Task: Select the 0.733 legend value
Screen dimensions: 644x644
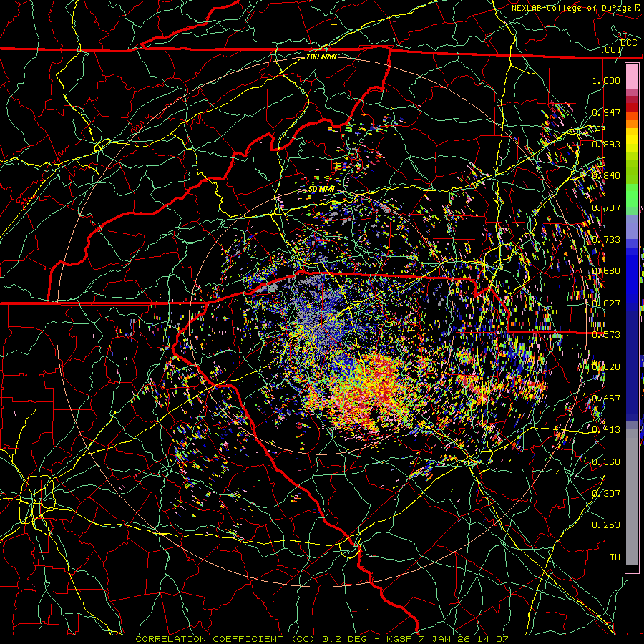Action: coord(606,240)
